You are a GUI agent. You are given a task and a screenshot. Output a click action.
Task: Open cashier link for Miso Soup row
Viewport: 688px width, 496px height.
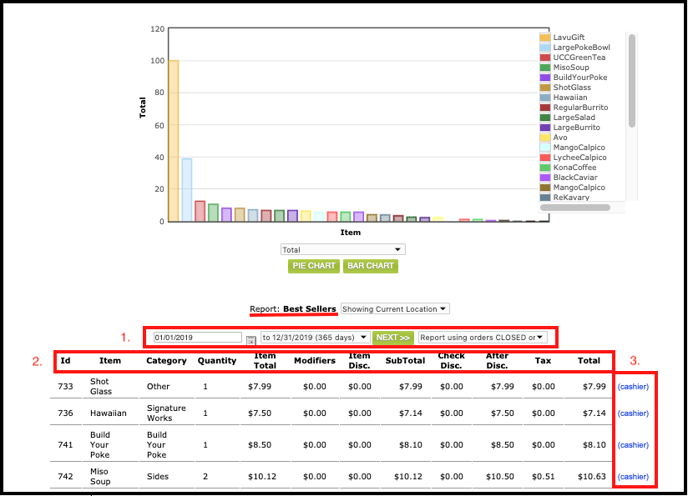[x=633, y=476]
